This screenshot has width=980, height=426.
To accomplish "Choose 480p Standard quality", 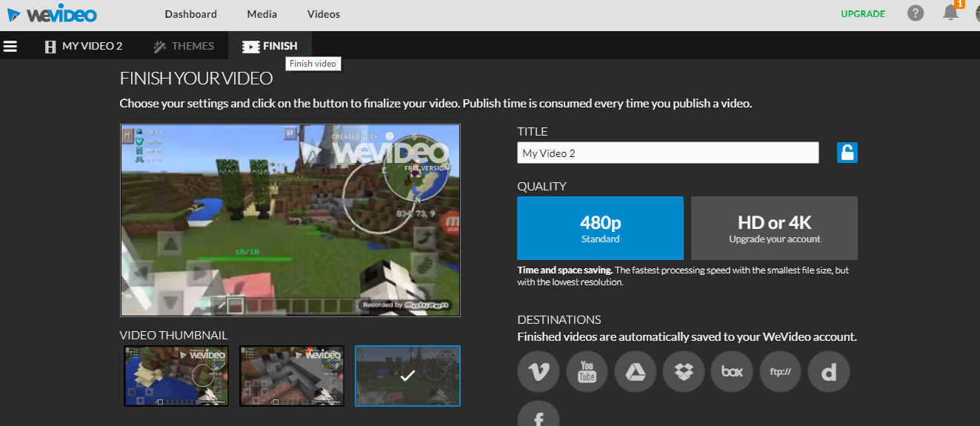I will pyautogui.click(x=600, y=228).
